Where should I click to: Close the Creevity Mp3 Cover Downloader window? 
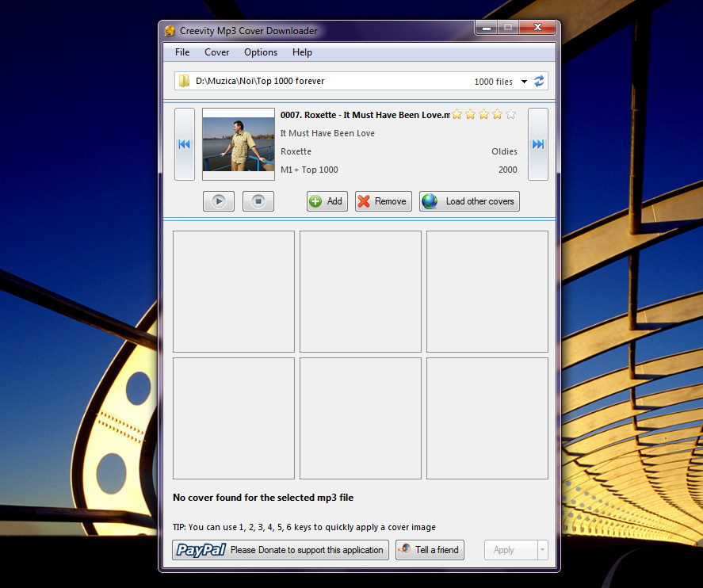pos(537,27)
